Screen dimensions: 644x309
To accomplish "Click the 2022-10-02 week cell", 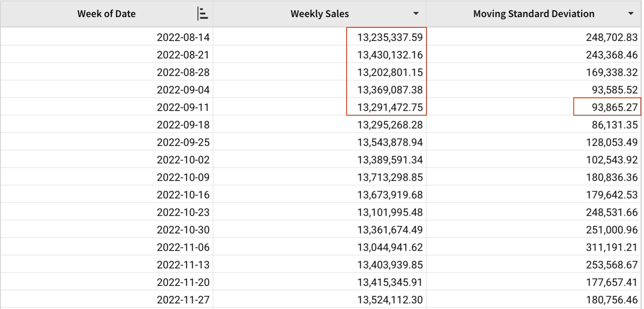I will pos(183,160).
